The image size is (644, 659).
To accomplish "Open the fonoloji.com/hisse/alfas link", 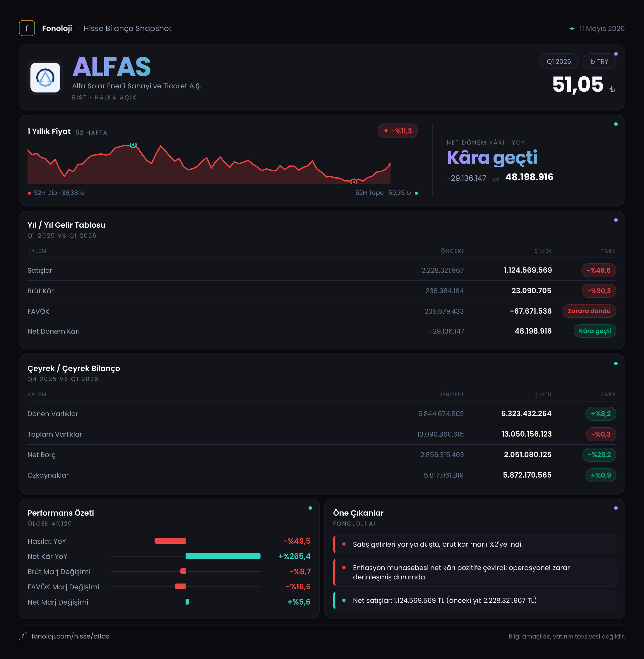I will tap(70, 636).
